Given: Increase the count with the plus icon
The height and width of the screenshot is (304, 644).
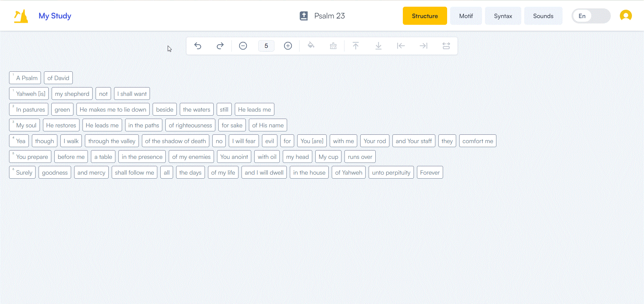Looking at the screenshot, I should [x=288, y=46].
